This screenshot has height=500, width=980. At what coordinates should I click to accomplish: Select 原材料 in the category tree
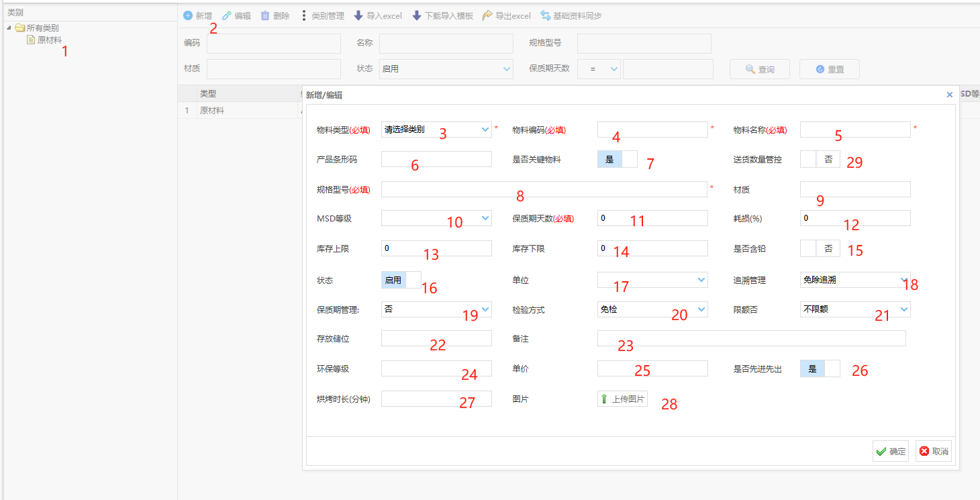pyautogui.click(x=49, y=40)
